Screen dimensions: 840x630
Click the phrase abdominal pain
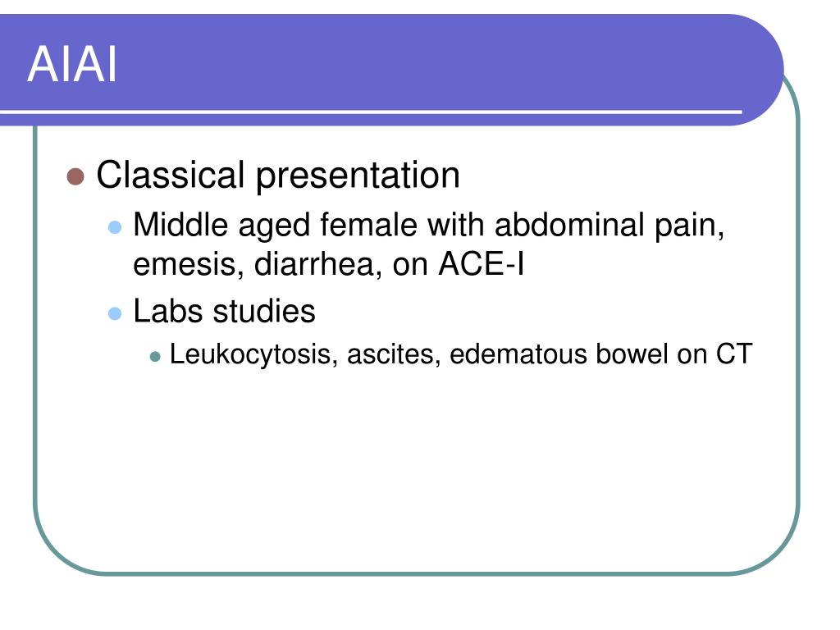[609, 225]
